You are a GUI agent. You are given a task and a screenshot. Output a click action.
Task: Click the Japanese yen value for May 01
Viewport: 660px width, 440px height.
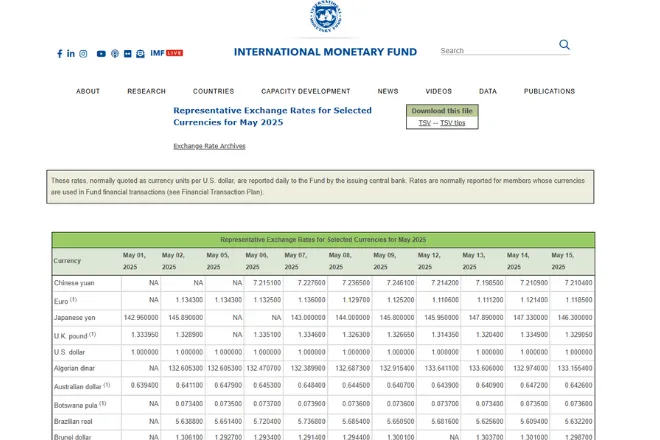[141, 317]
